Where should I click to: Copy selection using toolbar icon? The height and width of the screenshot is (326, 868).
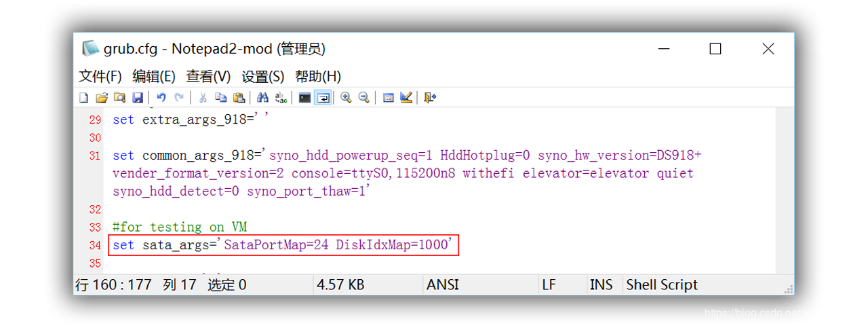point(220,98)
